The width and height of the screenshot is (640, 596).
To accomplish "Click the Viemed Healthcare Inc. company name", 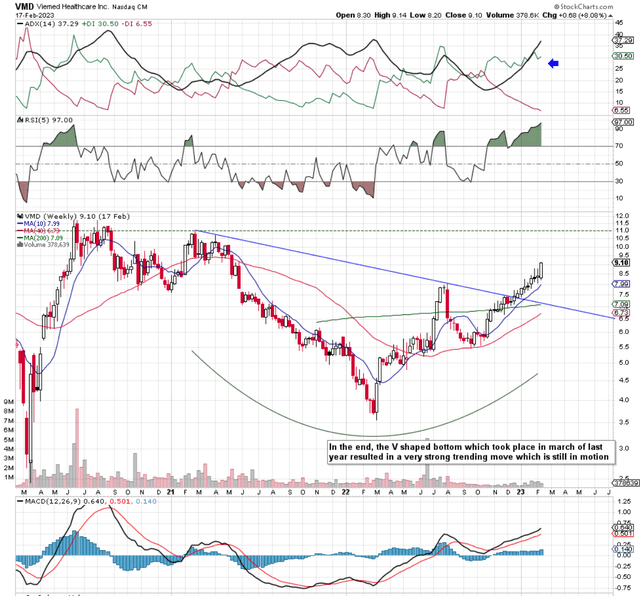I will pos(73,7).
